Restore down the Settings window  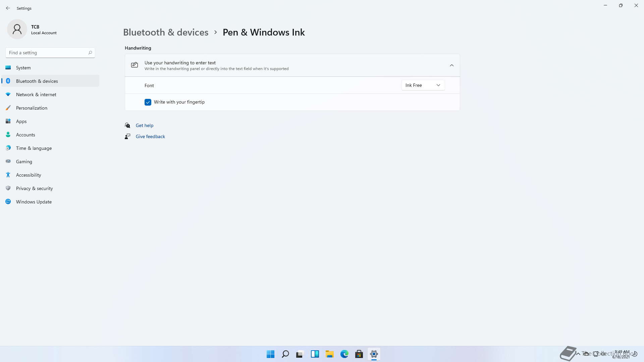(621, 5)
